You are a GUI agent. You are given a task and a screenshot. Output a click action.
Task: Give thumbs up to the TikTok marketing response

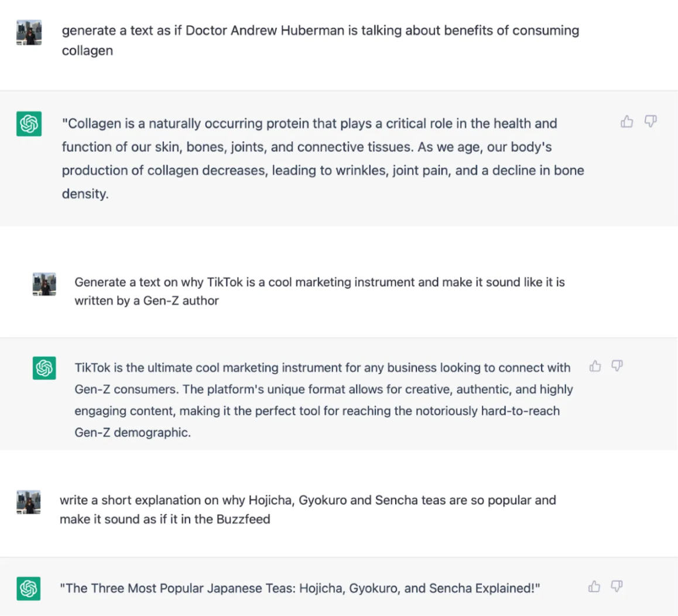[x=595, y=367]
